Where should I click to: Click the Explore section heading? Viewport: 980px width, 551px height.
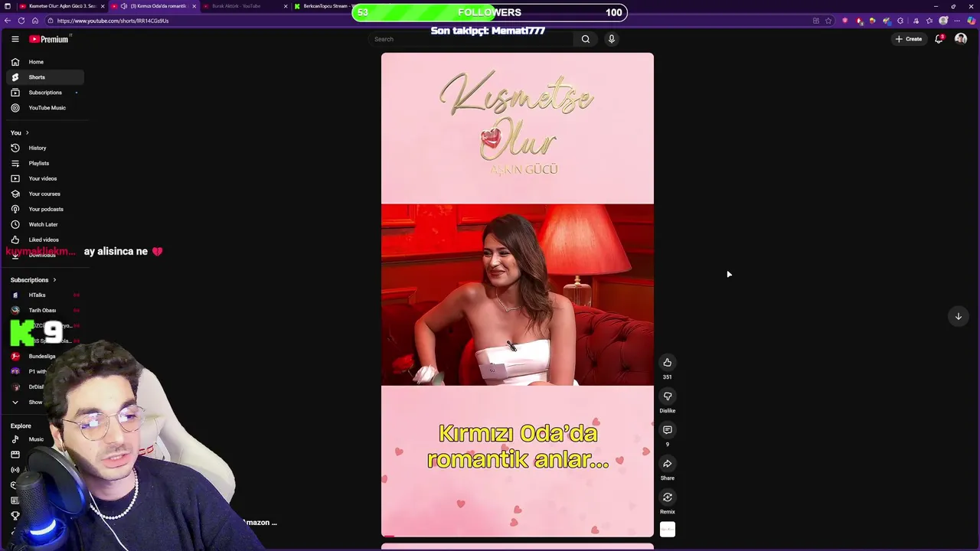pyautogui.click(x=21, y=425)
